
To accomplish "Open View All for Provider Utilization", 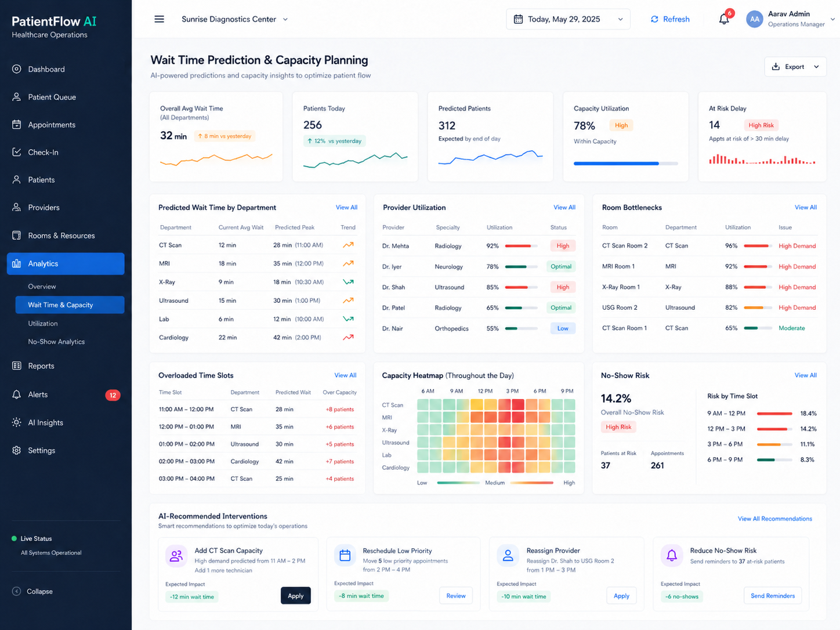I will point(564,207).
